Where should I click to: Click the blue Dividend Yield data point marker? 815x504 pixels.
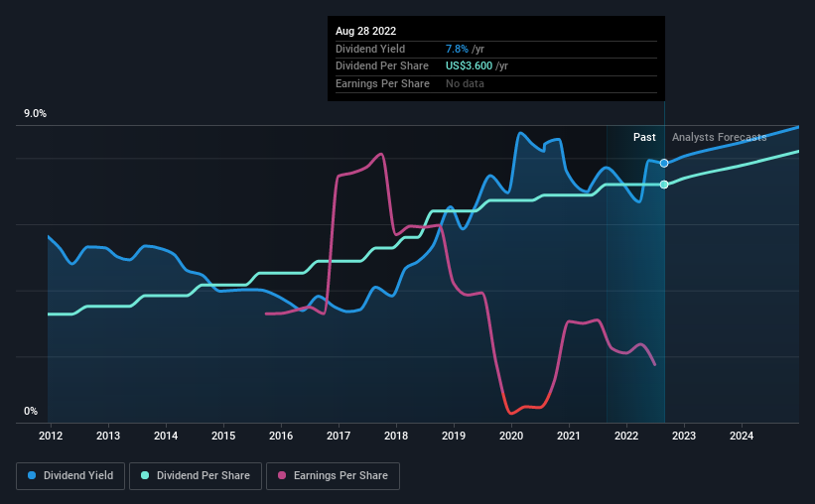coord(664,163)
